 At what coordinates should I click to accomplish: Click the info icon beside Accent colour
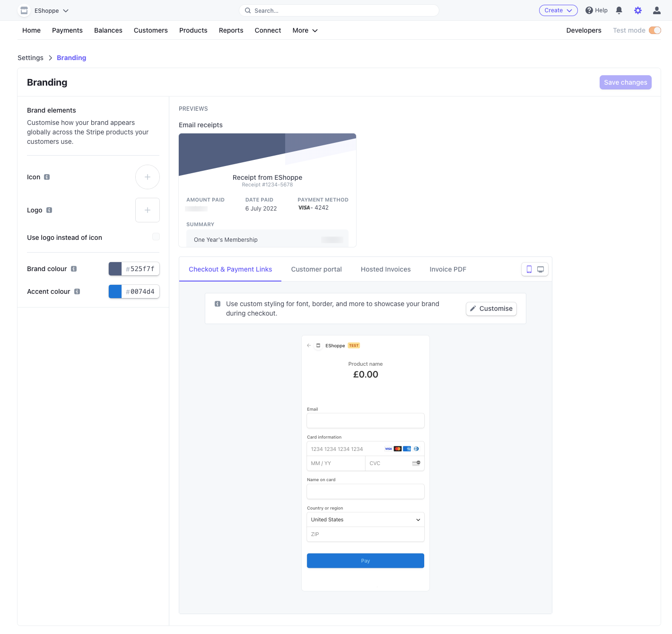77,291
